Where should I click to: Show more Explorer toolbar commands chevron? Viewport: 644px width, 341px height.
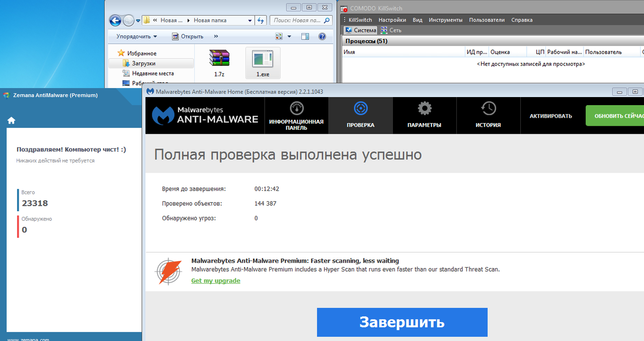(x=216, y=36)
